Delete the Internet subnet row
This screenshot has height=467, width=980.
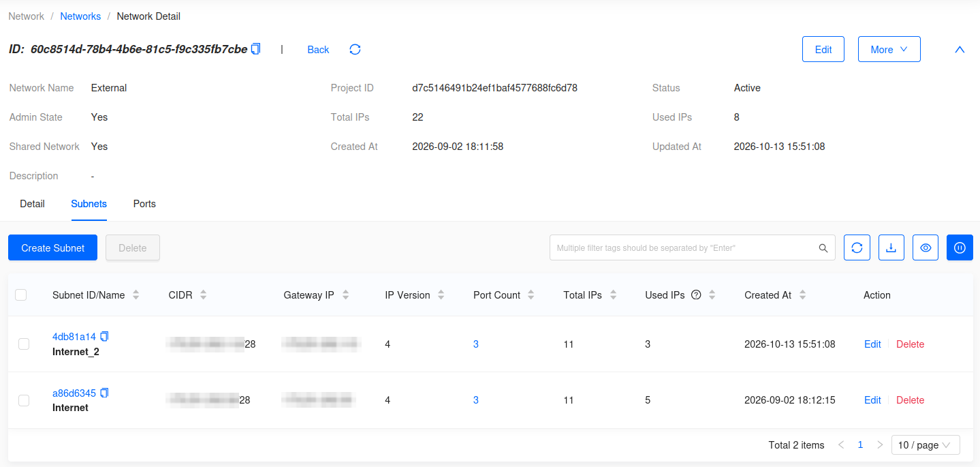tap(910, 400)
